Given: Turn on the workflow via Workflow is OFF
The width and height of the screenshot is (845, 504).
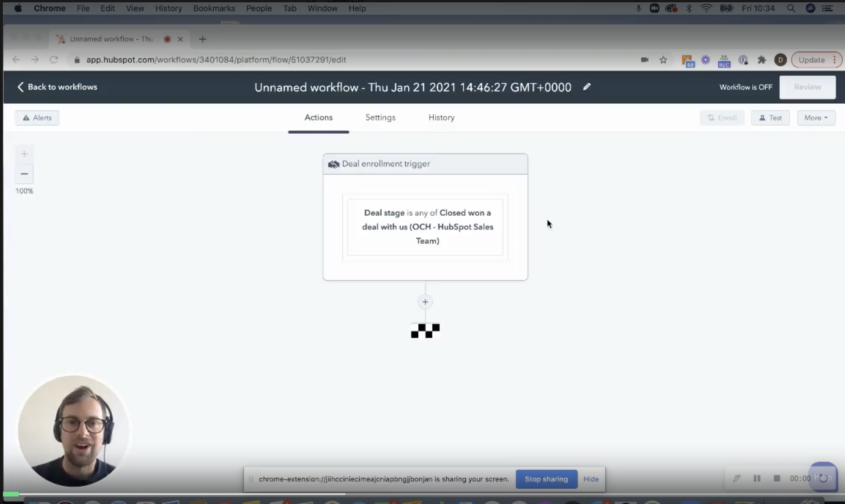Looking at the screenshot, I should point(746,87).
